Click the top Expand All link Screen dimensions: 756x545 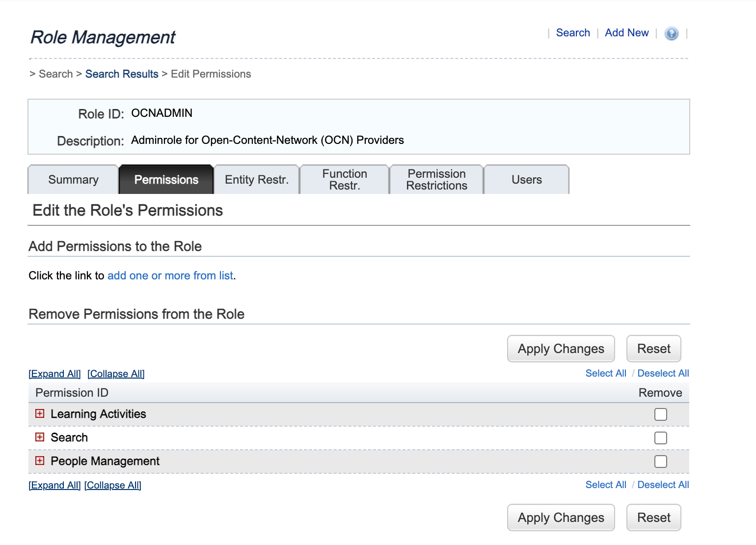tap(54, 374)
